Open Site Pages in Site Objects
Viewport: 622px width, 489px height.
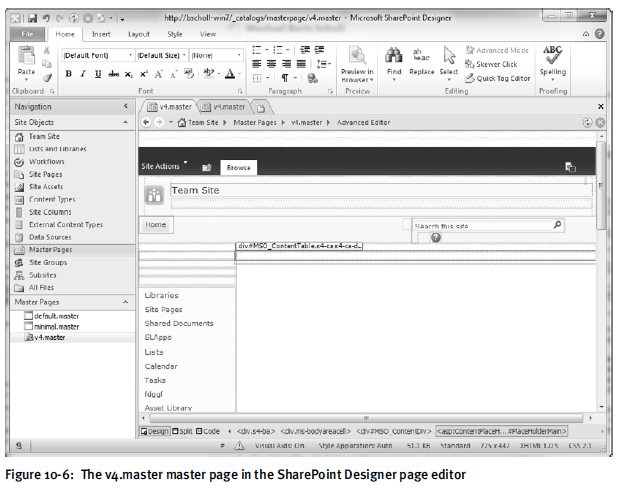[x=46, y=174]
